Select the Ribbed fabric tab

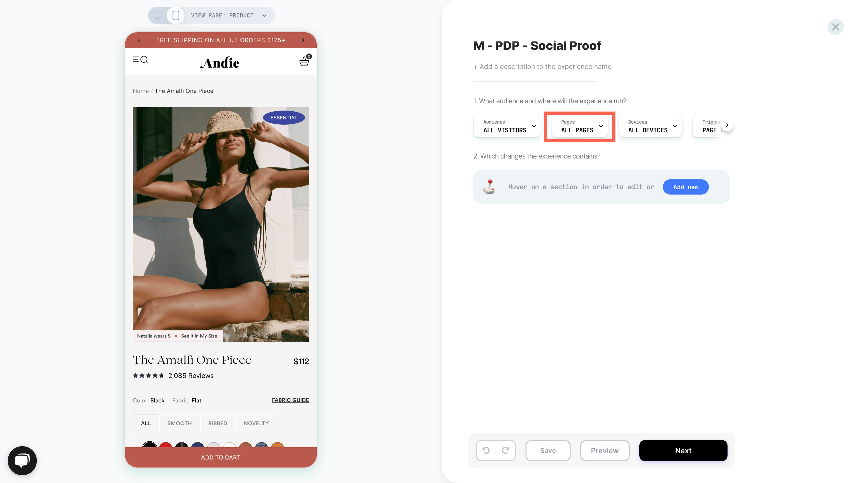218,423
